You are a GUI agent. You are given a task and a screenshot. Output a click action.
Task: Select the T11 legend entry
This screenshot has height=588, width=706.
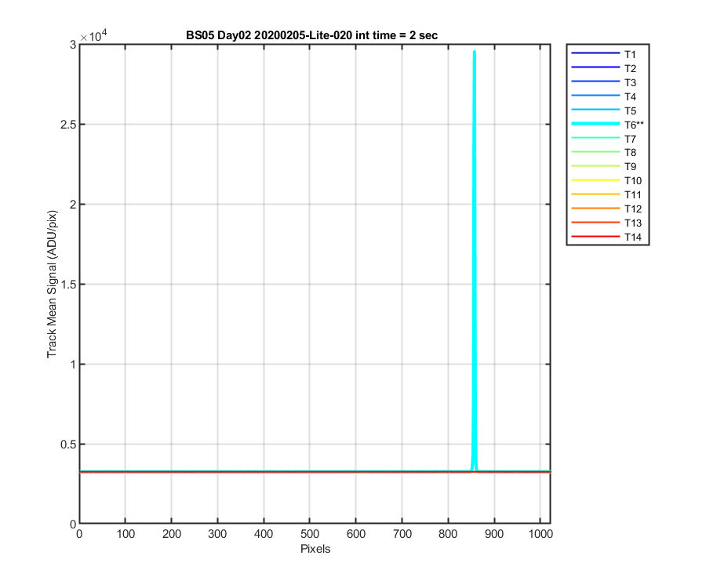(606, 194)
